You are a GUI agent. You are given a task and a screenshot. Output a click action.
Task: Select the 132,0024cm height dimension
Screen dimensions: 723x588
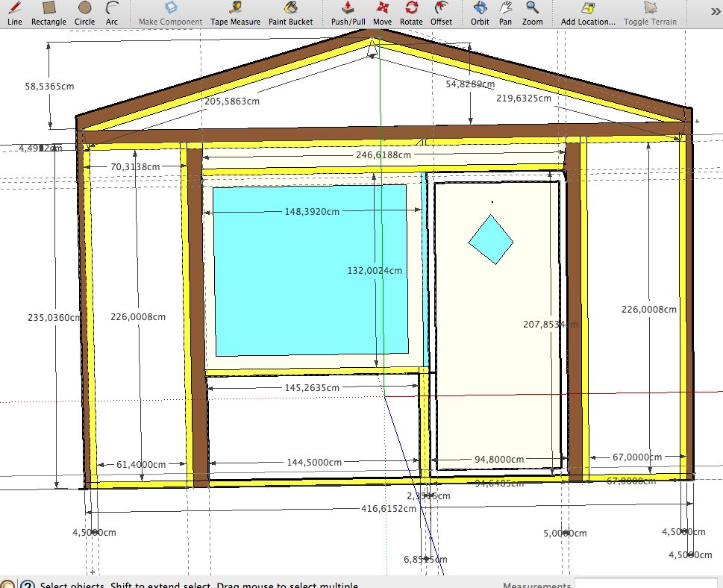[375, 271]
